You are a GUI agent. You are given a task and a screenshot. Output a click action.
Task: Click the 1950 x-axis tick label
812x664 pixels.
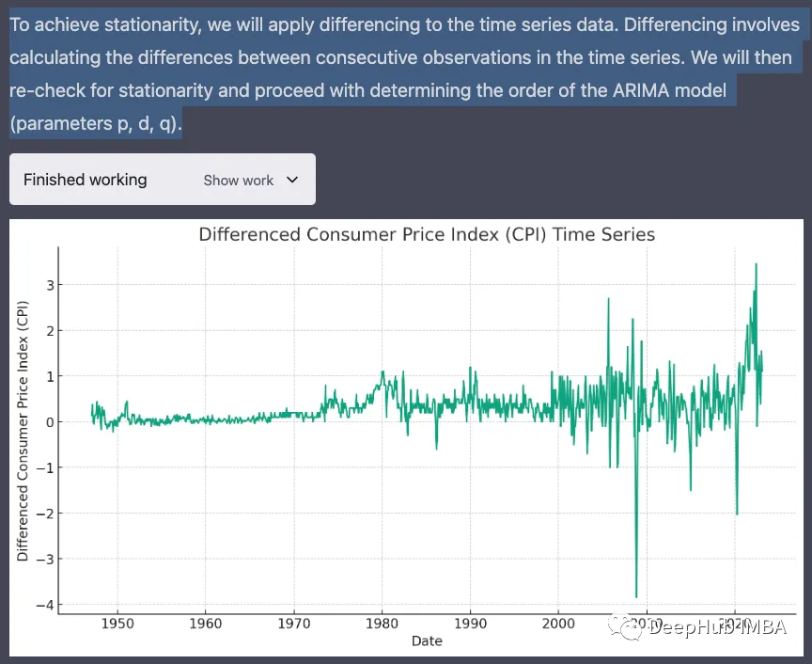coord(117,623)
